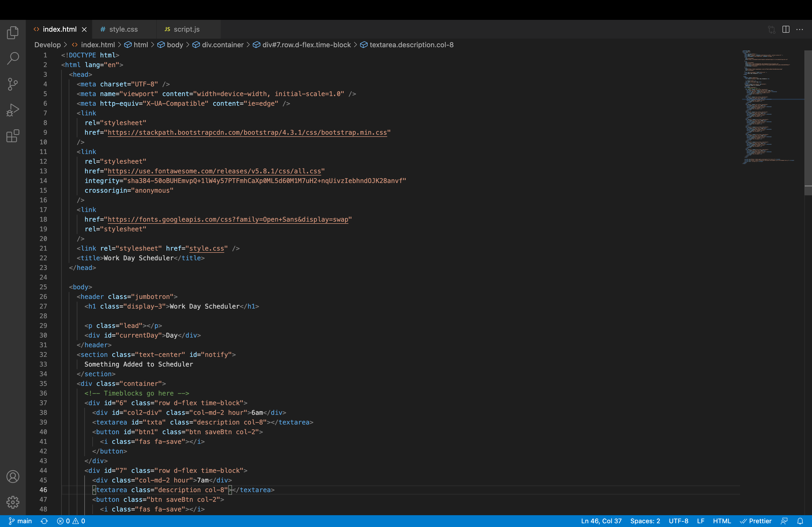The image size is (812, 527).
Task: Click the bootstrap.min.css stylesheet link
Action: coord(247,132)
